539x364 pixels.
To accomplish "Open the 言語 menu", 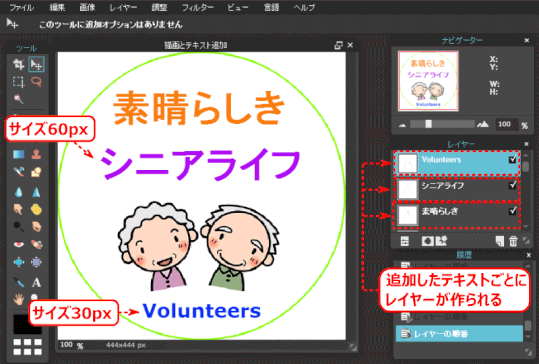I will (x=271, y=8).
